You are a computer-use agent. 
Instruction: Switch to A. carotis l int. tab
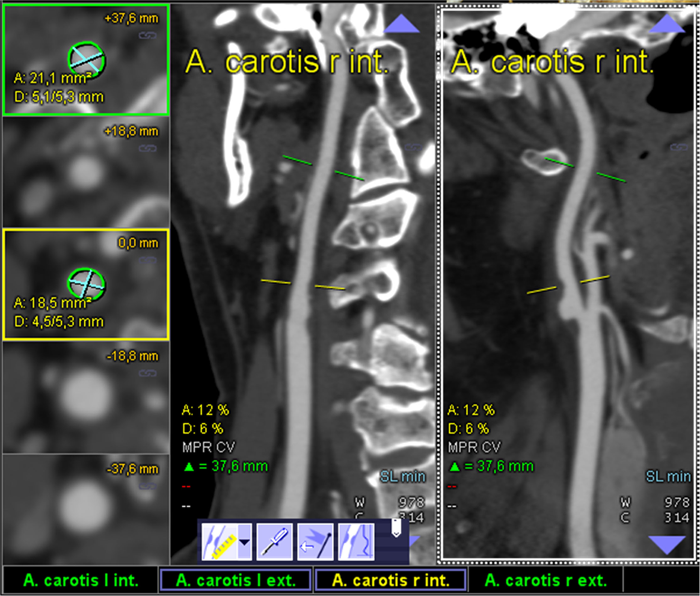81,580
